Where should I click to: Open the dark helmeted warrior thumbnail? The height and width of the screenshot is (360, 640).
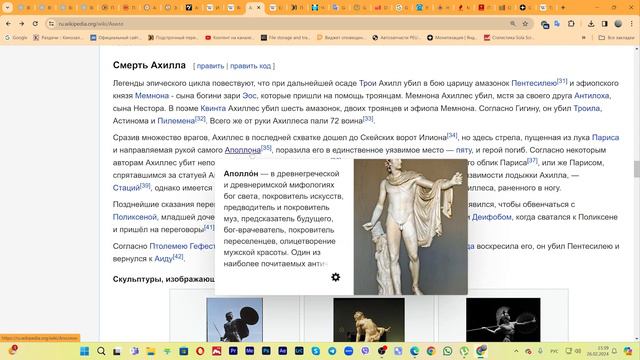[x=503, y=320]
